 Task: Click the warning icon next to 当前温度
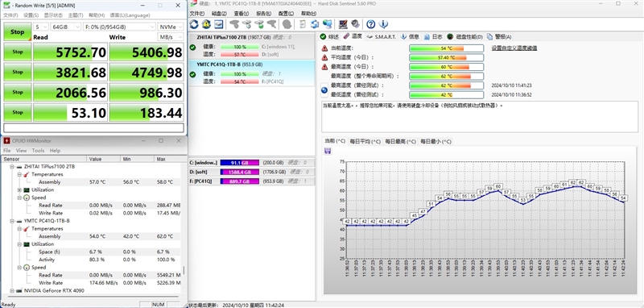pos(324,48)
